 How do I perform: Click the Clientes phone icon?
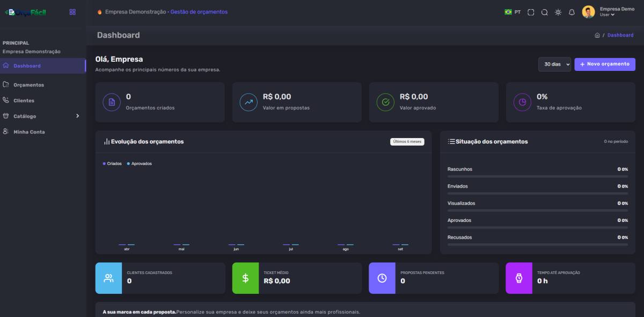tap(6, 100)
